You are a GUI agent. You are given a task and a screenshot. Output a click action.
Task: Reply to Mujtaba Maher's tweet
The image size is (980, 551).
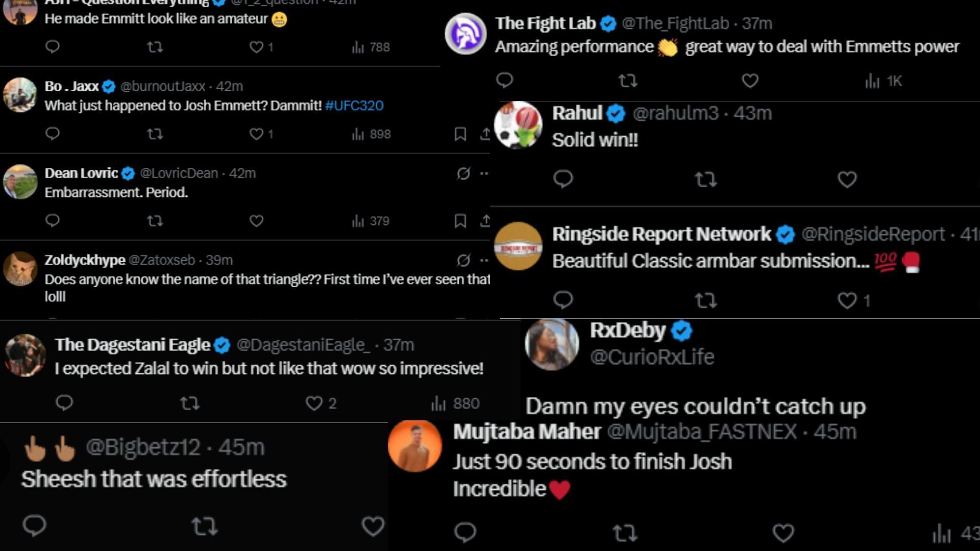pos(465,532)
